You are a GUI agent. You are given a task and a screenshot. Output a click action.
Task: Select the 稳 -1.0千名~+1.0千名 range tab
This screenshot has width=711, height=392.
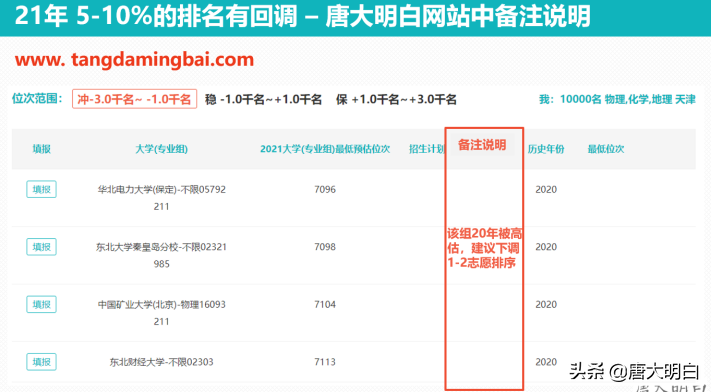[263, 99]
